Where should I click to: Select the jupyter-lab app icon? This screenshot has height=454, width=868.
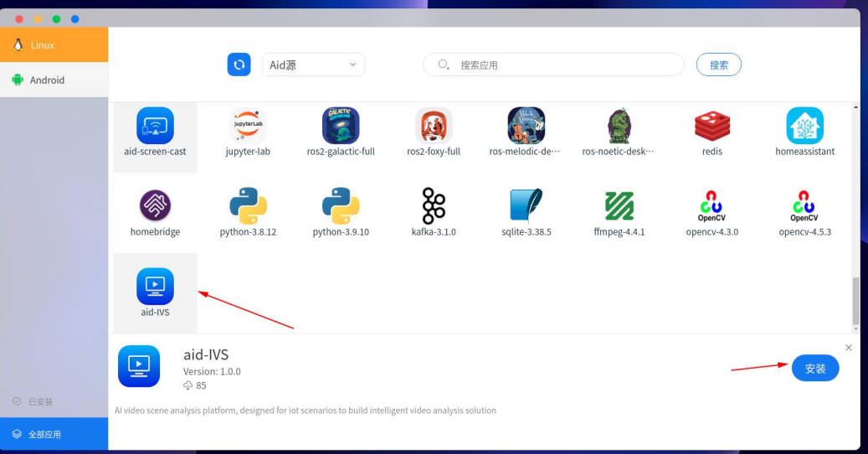click(248, 126)
